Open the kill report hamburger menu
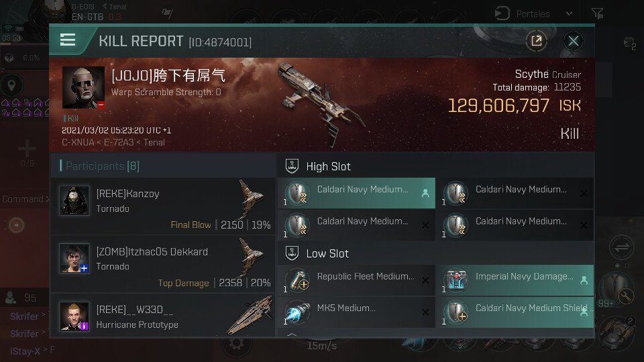Viewport: 644px width, 362px height. click(x=68, y=40)
